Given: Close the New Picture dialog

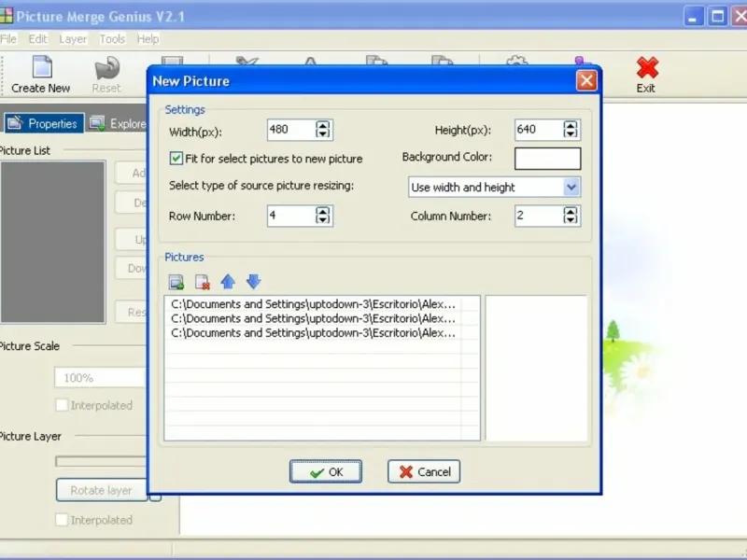Looking at the screenshot, I should [x=586, y=80].
